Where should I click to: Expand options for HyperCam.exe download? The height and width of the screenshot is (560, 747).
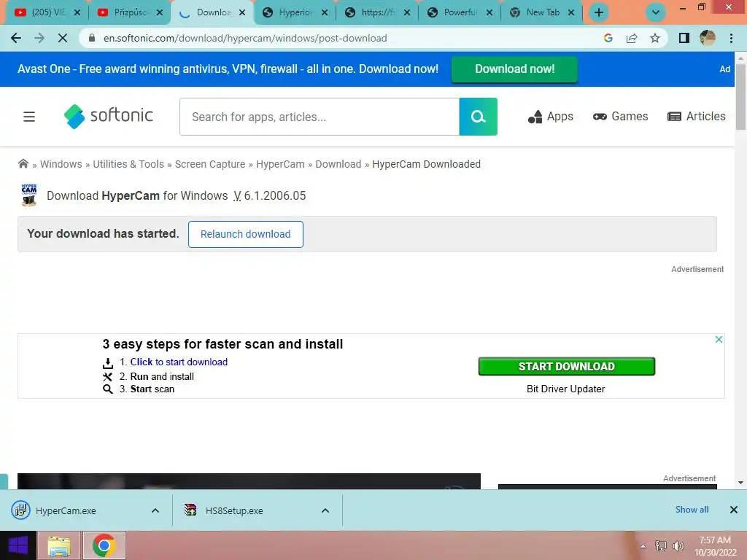pyautogui.click(x=155, y=510)
